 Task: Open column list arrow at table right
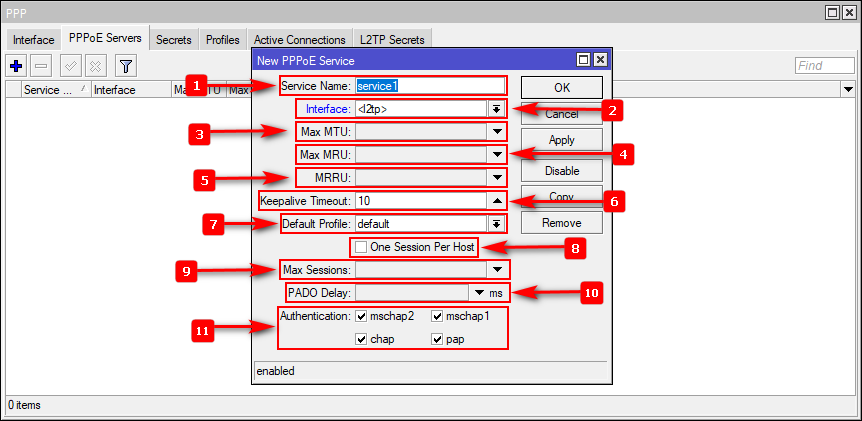[x=847, y=89]
